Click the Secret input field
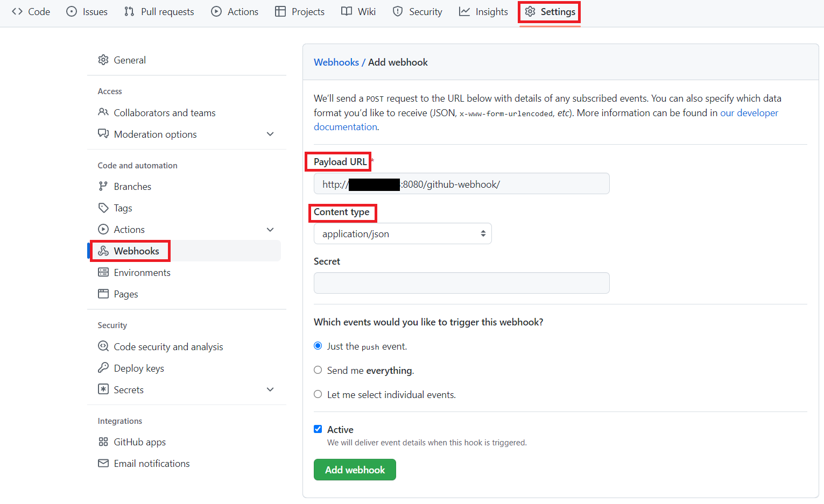 tap(461, 283)
